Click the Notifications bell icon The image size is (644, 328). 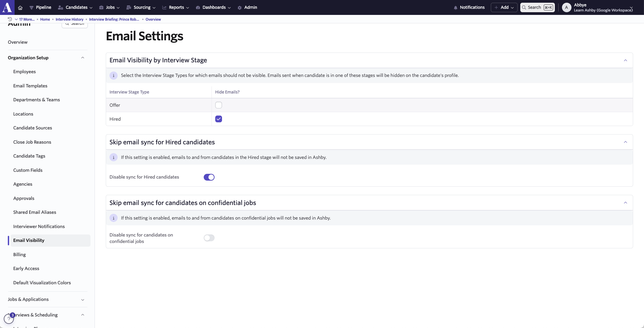click(456, 7)
